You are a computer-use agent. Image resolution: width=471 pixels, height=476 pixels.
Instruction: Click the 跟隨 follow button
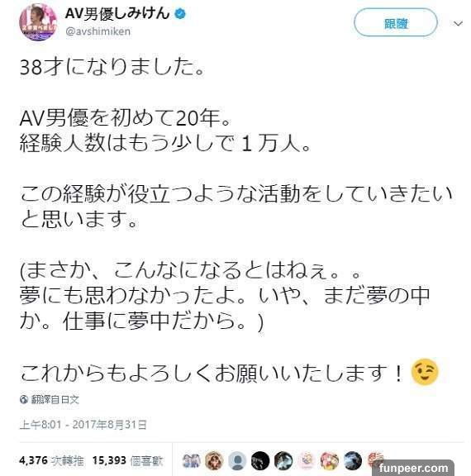pyautogui.click(x=396, y=23)
